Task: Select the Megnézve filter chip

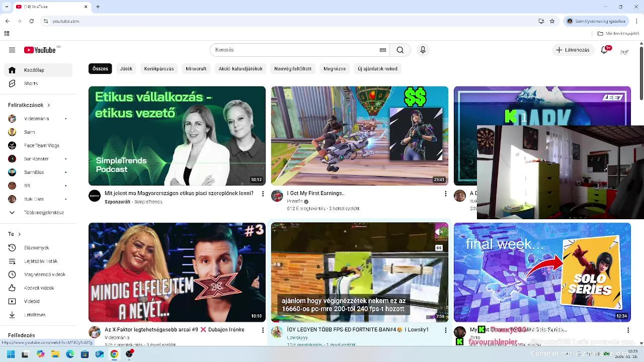Action: pos(335,68)
